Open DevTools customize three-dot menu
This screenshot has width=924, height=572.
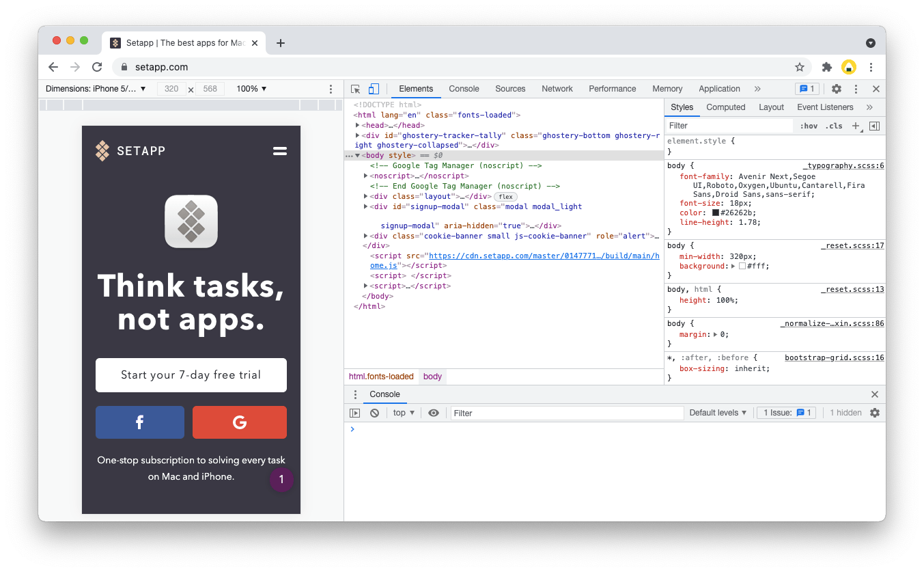coord(856,89)
